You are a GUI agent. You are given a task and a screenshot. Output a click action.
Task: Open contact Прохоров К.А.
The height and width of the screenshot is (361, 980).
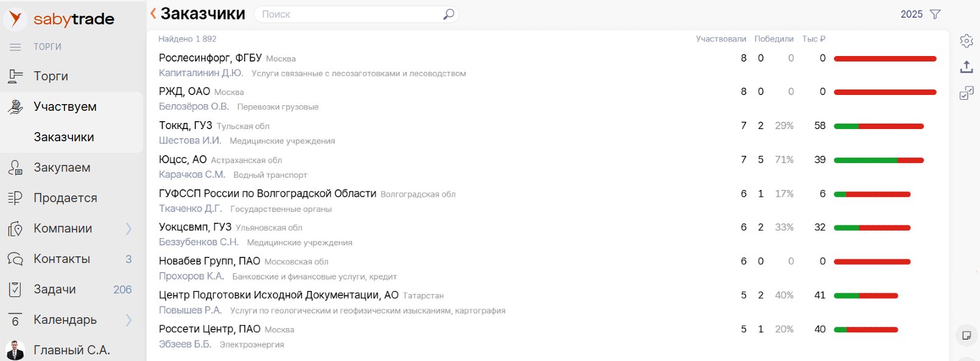coord(192,276)
